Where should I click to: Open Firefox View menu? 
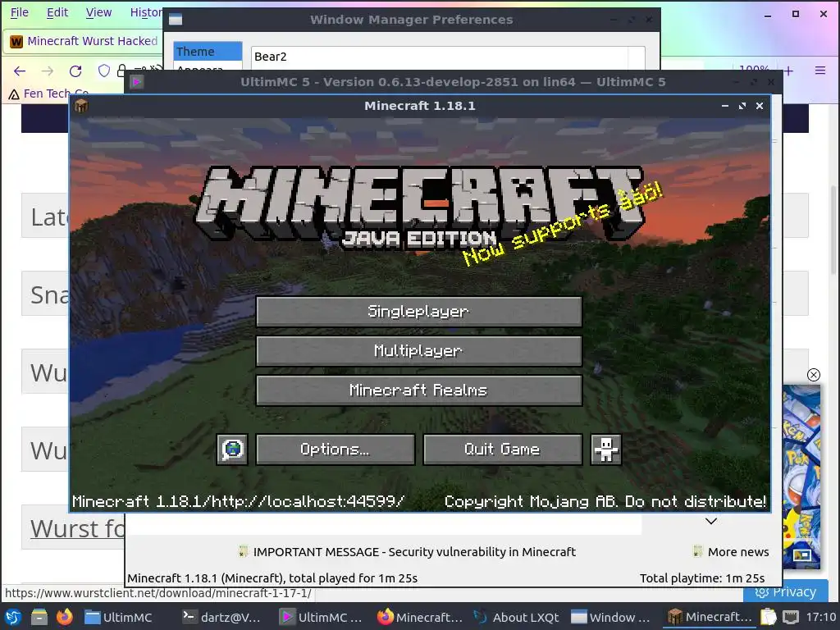[98, 12]
